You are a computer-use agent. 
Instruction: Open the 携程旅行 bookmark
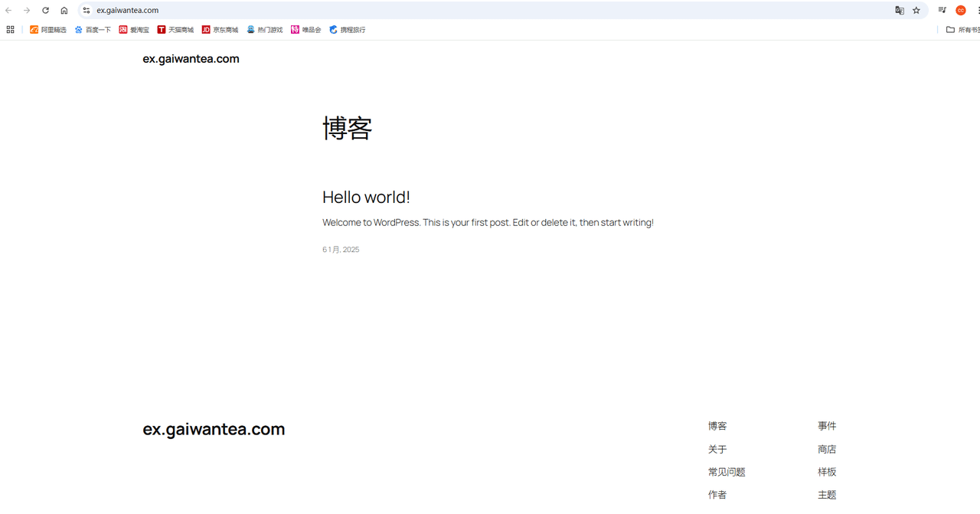347,30
